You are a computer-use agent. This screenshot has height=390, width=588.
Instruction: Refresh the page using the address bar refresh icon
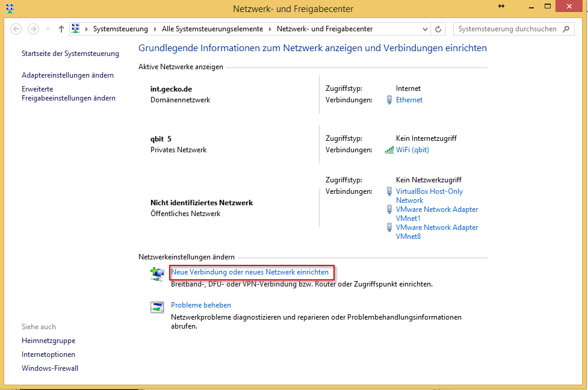[438, 28]
